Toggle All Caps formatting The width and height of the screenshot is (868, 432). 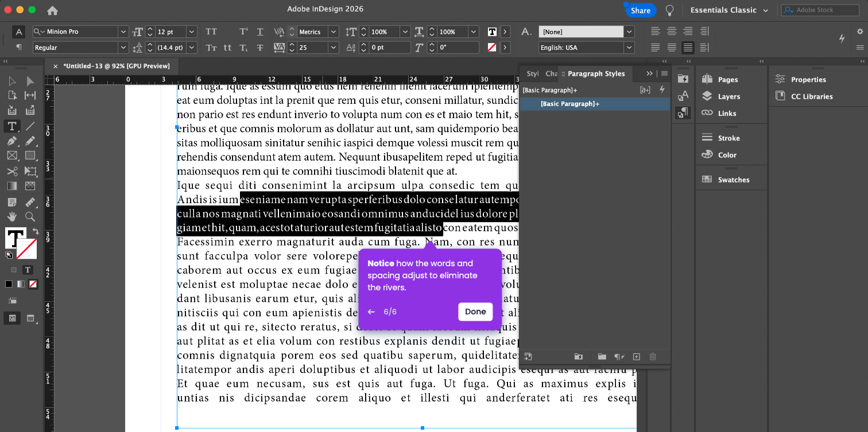(x=211, y=32)
